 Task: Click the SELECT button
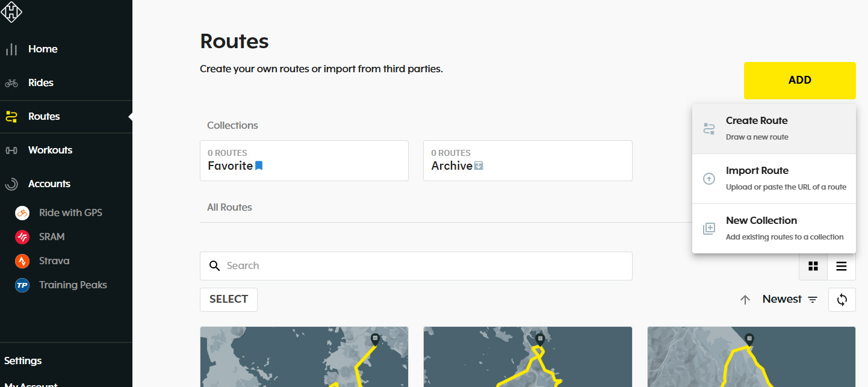[x=229, y=300]
